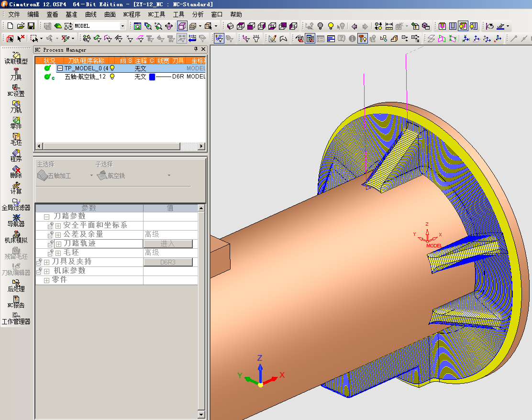Click 计算 (Execute) in the NC sidebar

[16, 188]
